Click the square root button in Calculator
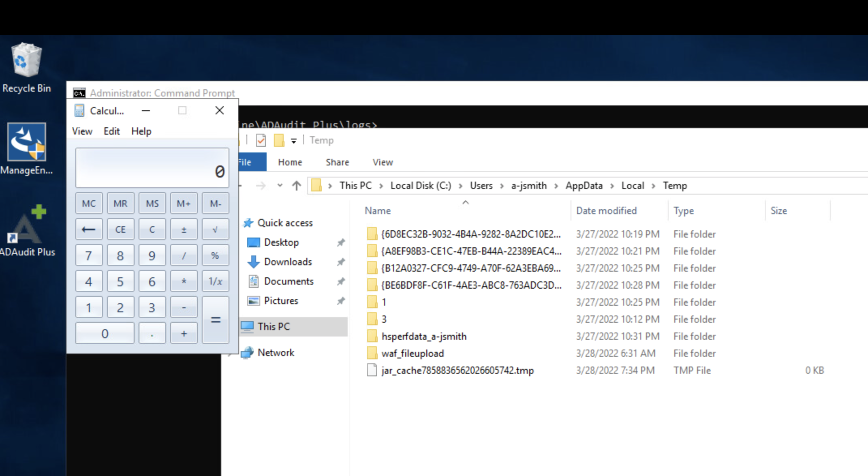This screenshot has height=476, width=868. point(215,229)
